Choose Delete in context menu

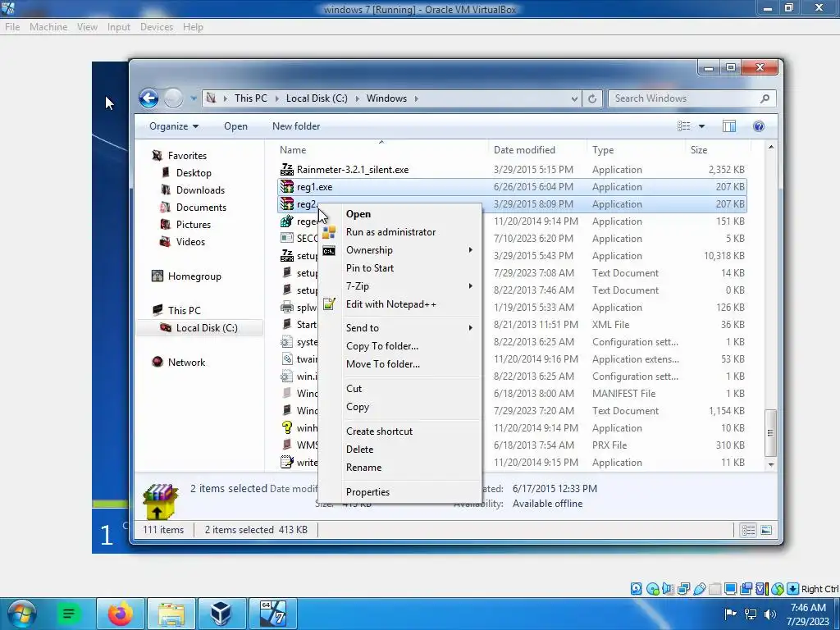[x=359, y=450]
